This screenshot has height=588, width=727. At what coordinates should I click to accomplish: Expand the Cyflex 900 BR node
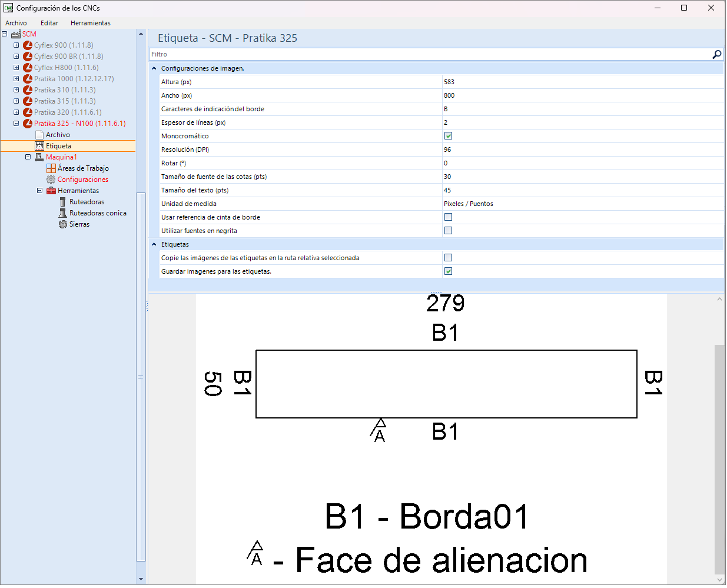pos(16,57)
